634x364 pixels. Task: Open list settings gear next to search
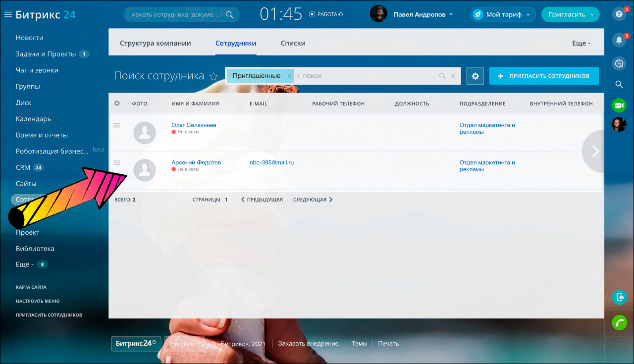(475, 76)
